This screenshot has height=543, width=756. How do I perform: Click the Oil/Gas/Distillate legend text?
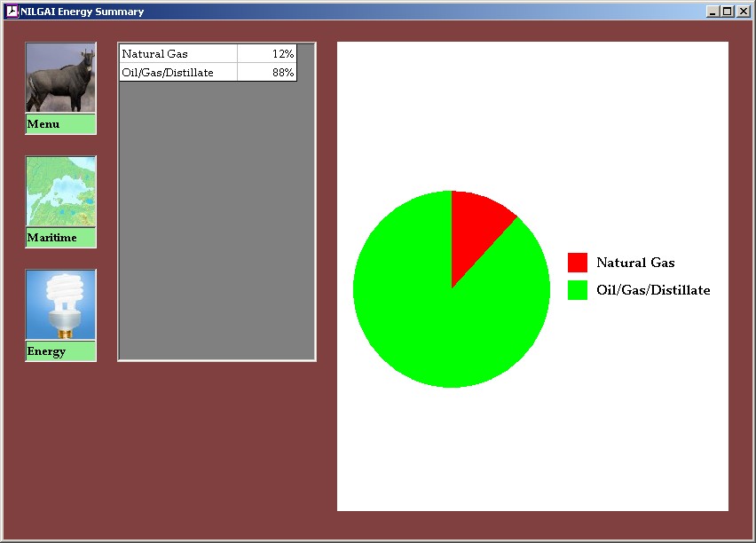click(653, 290)
